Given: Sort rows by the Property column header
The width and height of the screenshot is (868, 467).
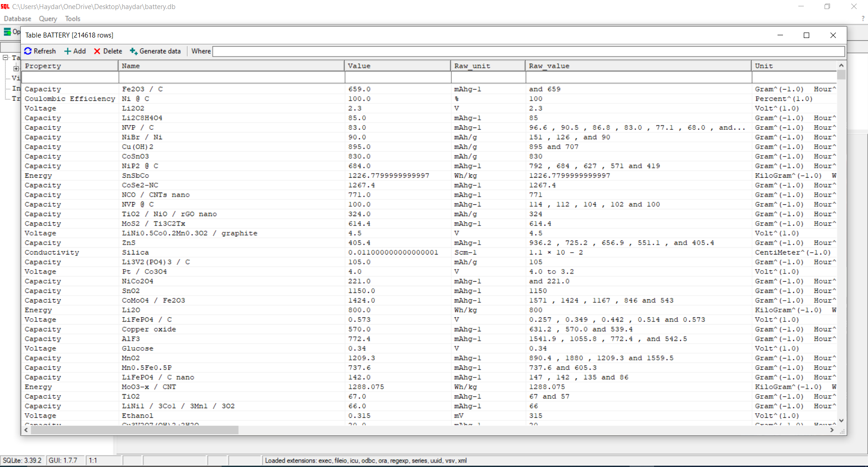Looking at the screenshot, I should point(43,66).
